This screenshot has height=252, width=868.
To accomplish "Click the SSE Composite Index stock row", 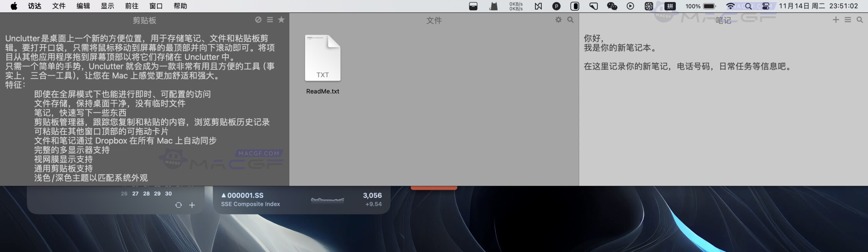I will click(301, 199).
